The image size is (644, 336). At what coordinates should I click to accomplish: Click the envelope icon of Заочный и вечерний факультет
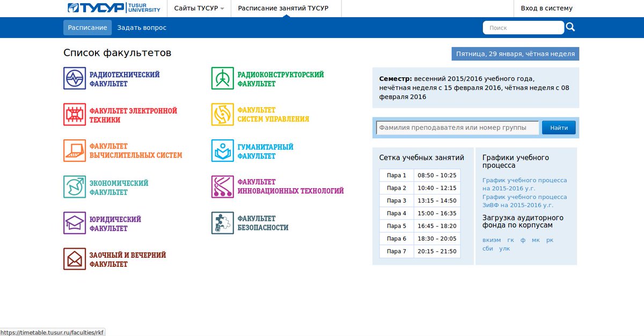75,259
